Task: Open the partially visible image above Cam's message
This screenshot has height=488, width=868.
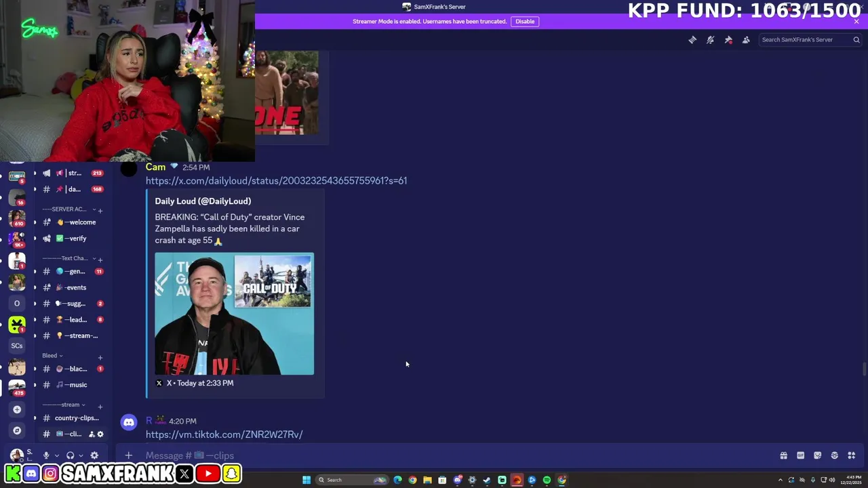Action: (287, 92)
